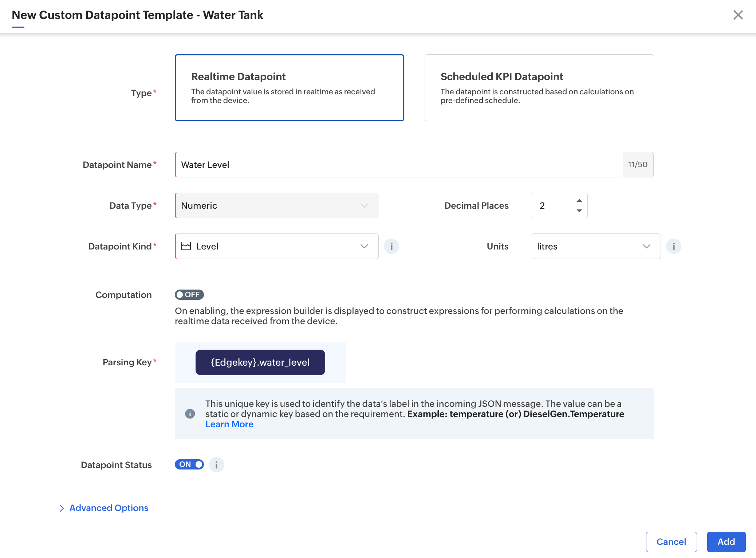Select the Realtime Datapoint type card

[289, 88]
